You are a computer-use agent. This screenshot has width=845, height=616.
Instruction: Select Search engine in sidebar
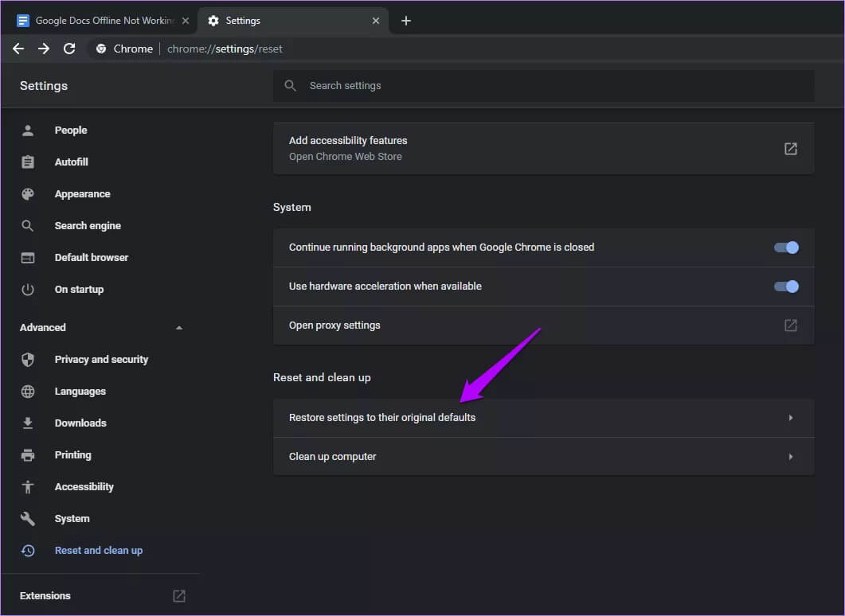[x=88, y=226]
